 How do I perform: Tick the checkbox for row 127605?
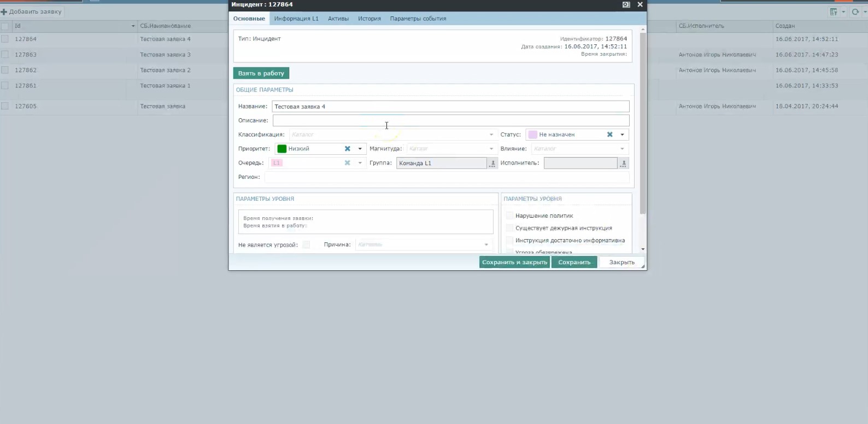(5, 106)
